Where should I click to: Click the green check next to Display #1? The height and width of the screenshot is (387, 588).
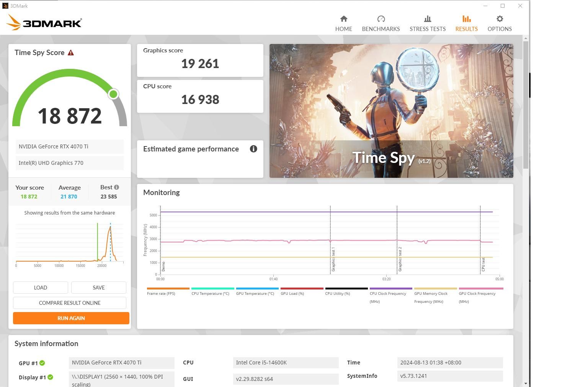point(50,377)
